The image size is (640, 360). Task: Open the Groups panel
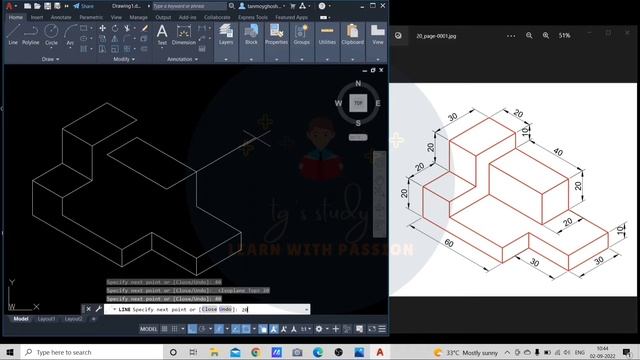(302, 34)
